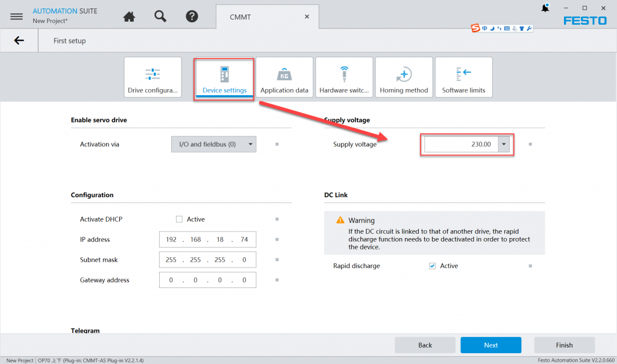Click the Next button

pos(490,345)
